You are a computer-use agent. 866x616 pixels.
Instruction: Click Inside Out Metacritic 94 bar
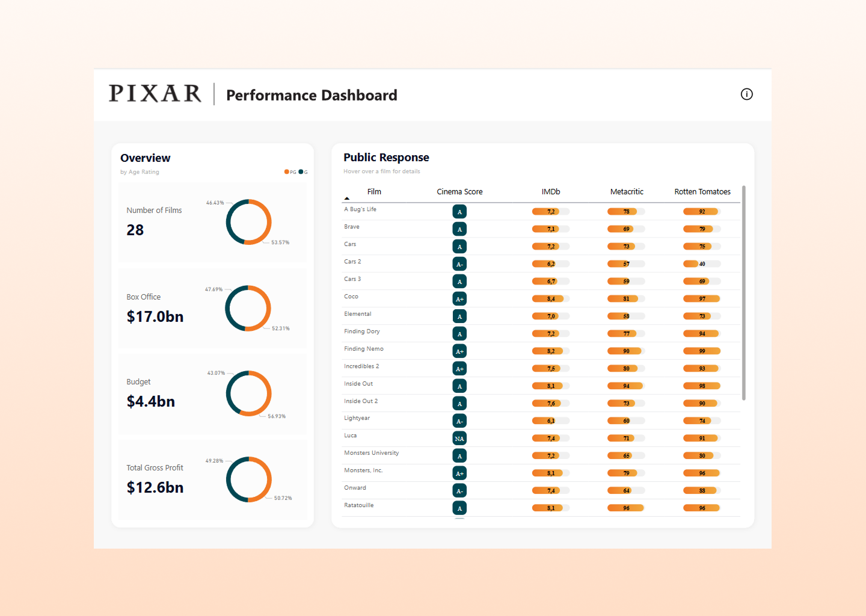(626, 386)
